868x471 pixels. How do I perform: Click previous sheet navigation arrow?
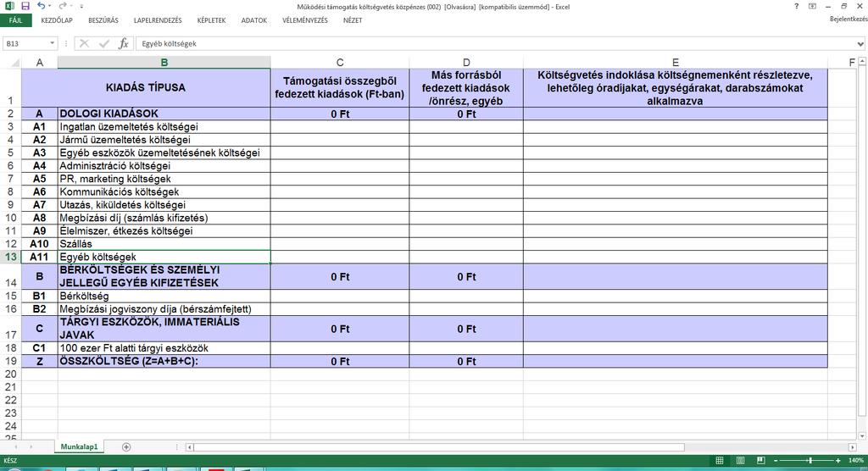(x=15, y=446)
